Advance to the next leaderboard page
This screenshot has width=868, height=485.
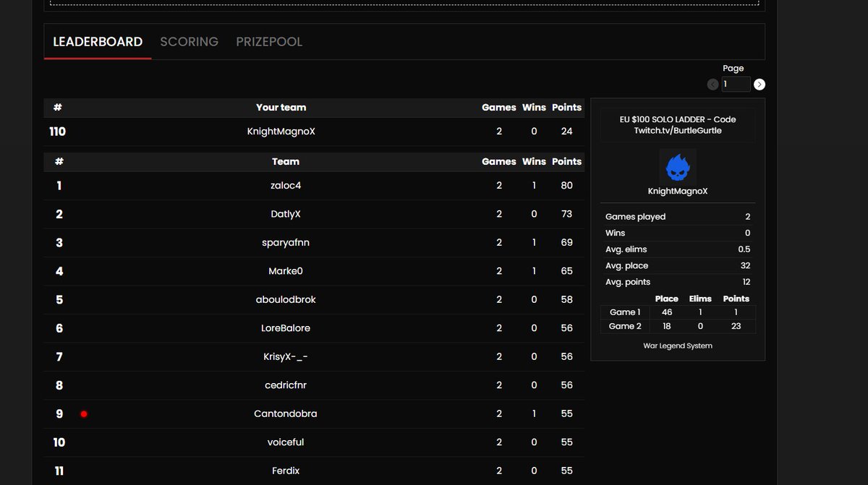tap(759, 84)
